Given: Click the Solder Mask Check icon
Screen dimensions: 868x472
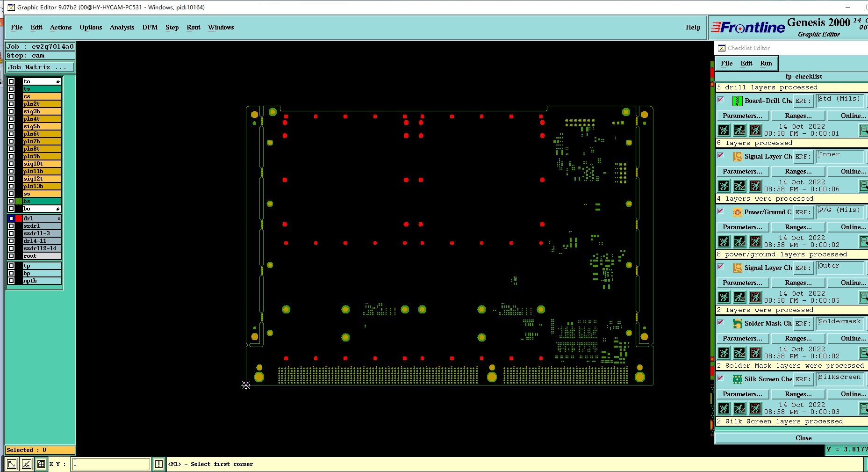Looking at the screenshot, I should coord(737,323).
